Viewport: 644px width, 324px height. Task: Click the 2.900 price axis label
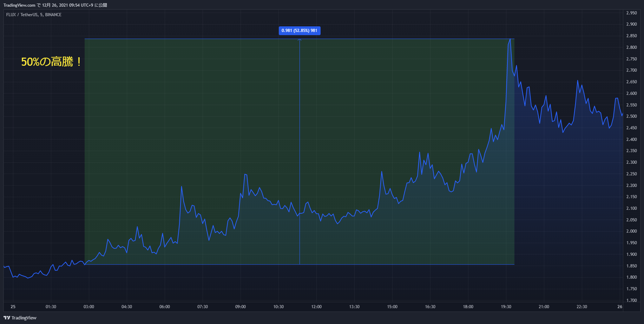click(631, 24)
